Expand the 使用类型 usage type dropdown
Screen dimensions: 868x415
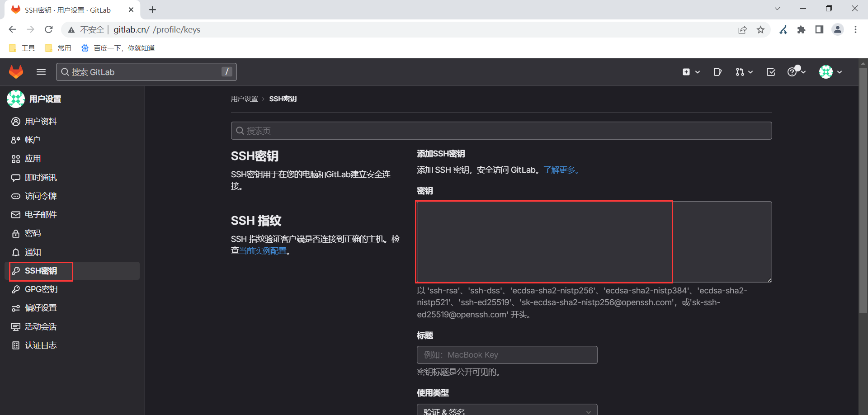click(507, 410)
